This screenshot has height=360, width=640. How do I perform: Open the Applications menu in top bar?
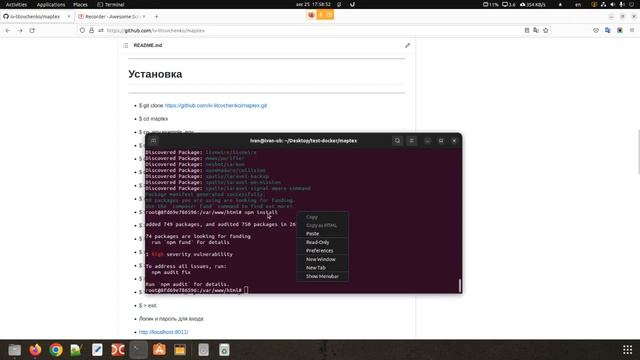pyautogui.click(x=51, y=4)
